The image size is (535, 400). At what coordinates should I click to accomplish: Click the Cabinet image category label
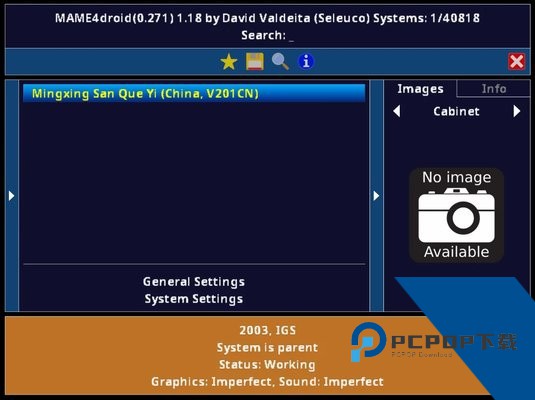coord(457,112)
